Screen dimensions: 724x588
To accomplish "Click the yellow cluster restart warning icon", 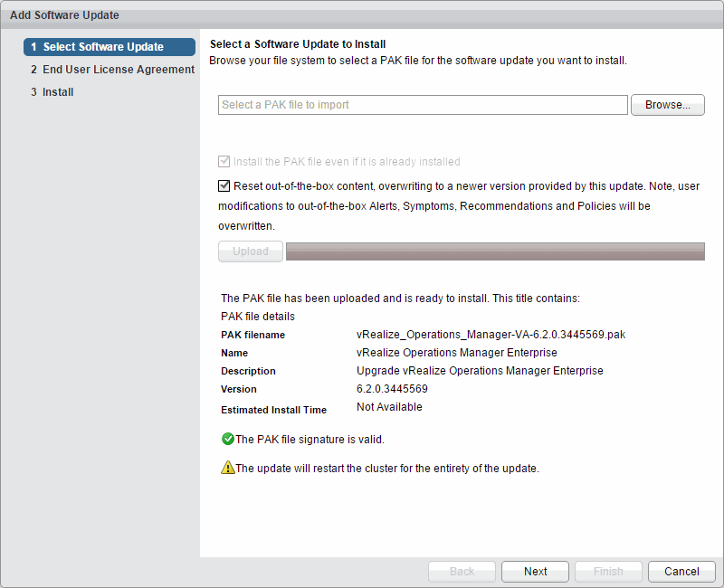I will tap(227, 469).
